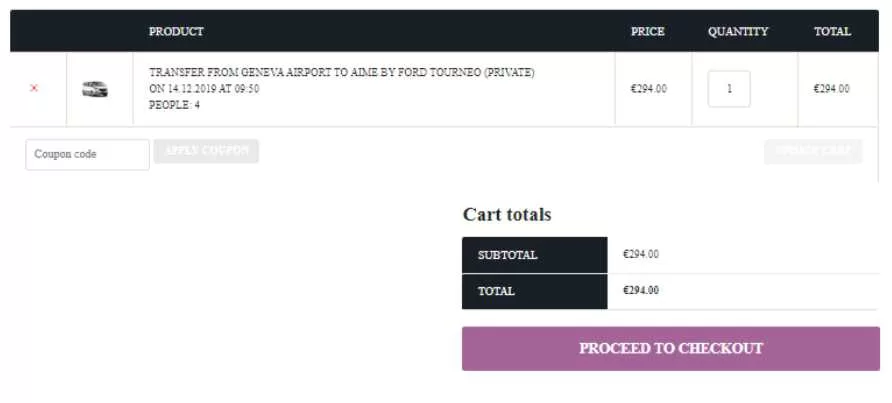This screenshot has height=403, width=892.
Task: Click the Ford Tourneo van thumbnail
Action: [95, 89]
